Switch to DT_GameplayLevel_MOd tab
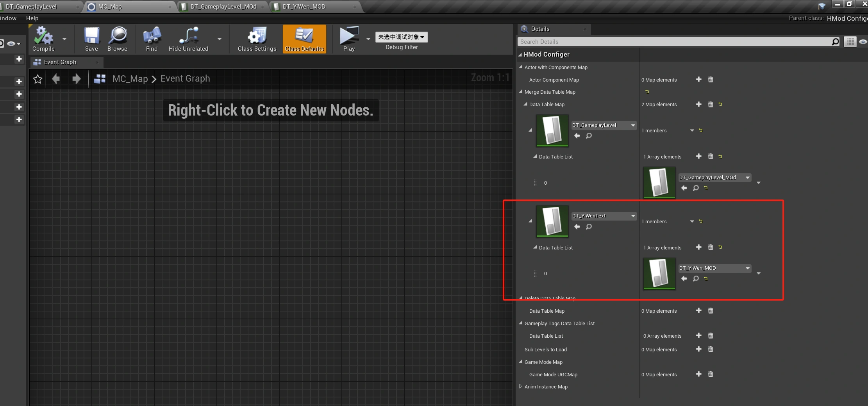The height and width of the screenshot is (406, 868). pyautogui.click(x=223, y=7)
